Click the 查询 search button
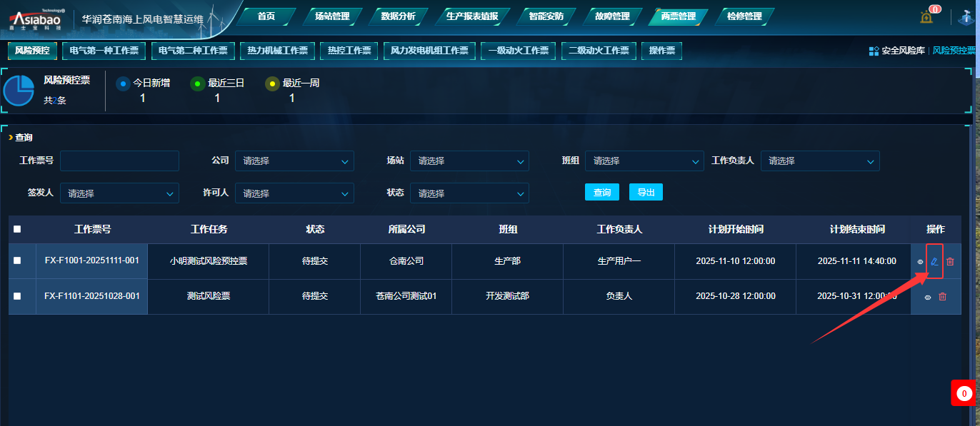The height and width of the screenshot is (426, 980). point(602,193)
